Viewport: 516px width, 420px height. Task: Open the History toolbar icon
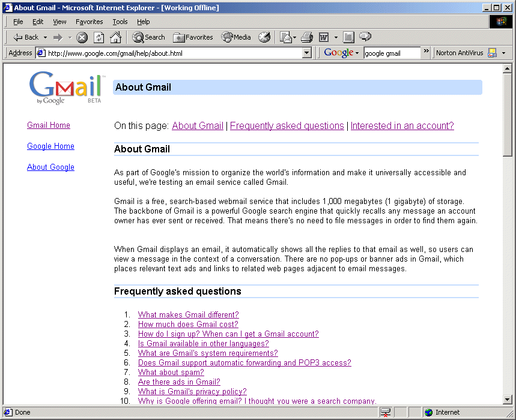coord(264,37)
